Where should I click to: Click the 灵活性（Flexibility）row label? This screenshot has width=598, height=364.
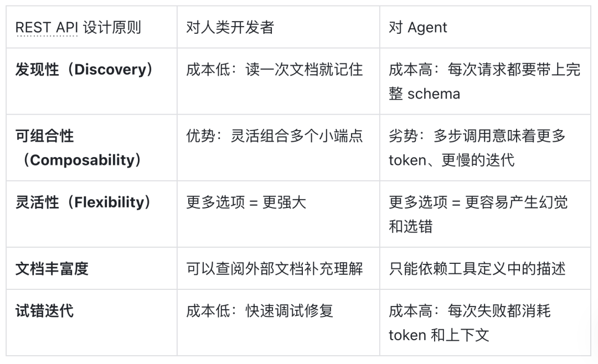pos(84,202)
